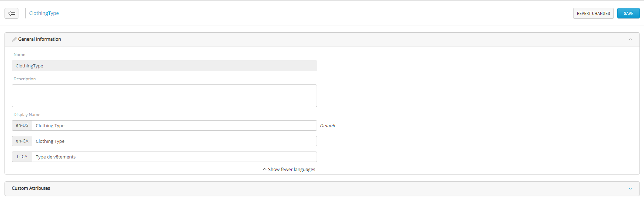Screen dimensions: 644x204
Task: Click the REVERT CHANGES button
Action: pyautogui.click(x=593, y=13)
